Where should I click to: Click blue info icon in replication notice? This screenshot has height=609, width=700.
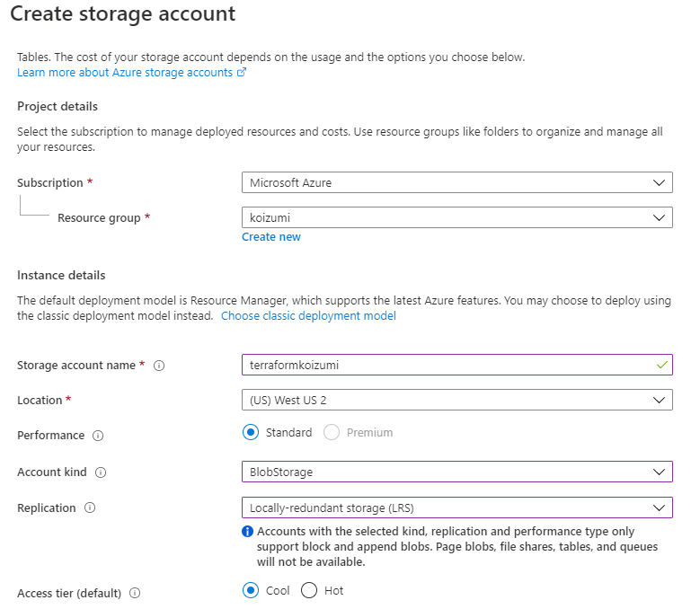(248, 532)
